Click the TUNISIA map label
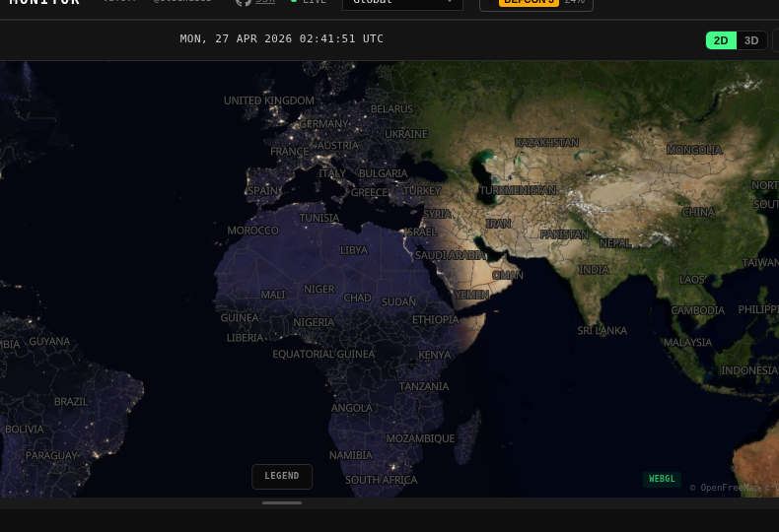The width and height of the screenshot is (779, 532). click(x=319, y=218)
